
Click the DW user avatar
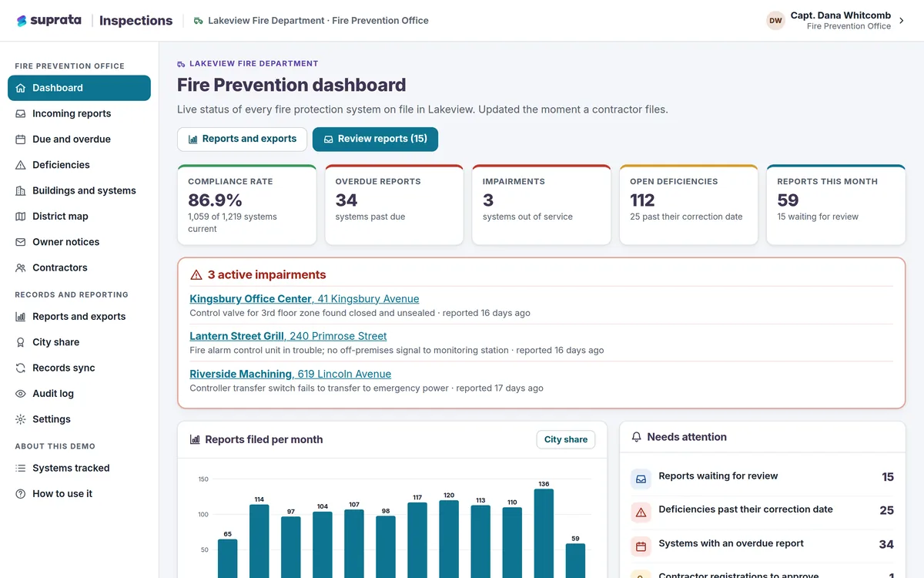tap(775, 21)
